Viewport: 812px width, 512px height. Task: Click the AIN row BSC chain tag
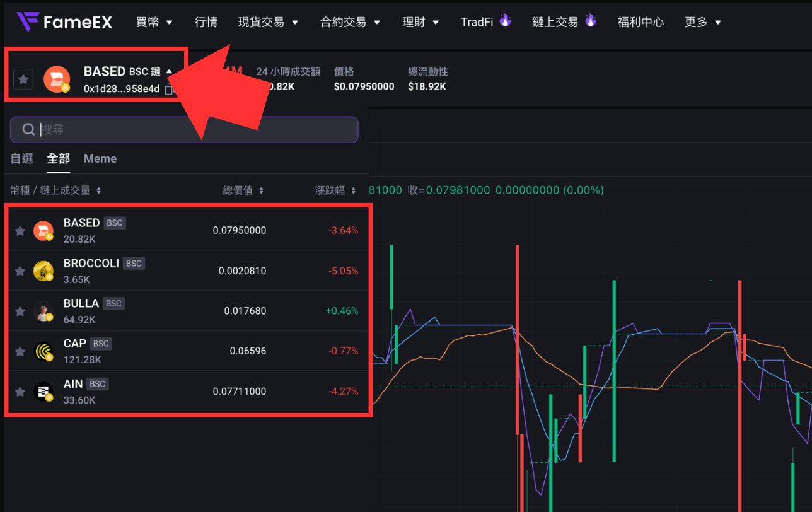97,384
